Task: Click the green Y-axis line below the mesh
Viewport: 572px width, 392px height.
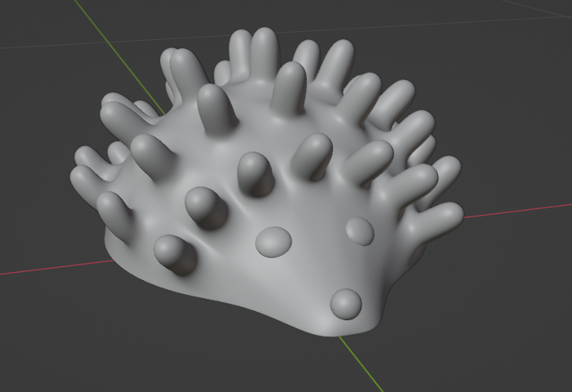Action: [361, 364]
